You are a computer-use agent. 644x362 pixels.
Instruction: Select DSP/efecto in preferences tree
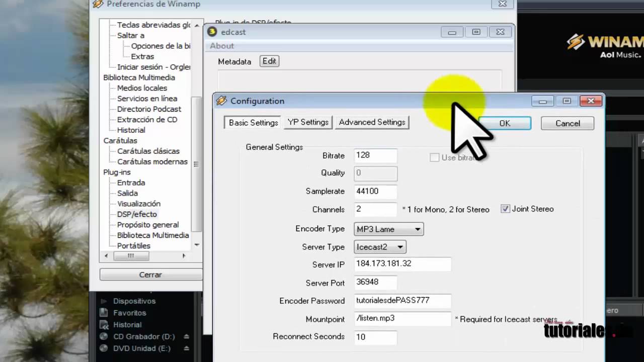137,214
